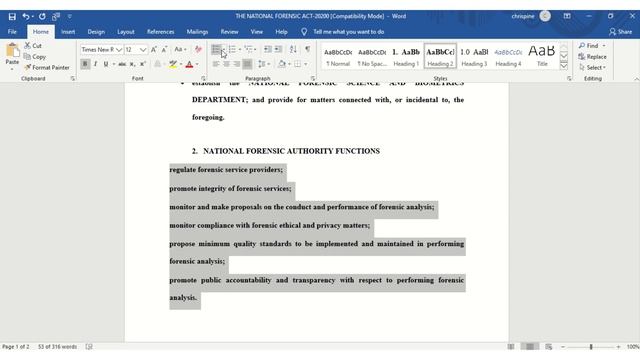Viewport: 640px width, 360px height.
Task: Open Tell me search lightbulb
Action: click(304, 32)
